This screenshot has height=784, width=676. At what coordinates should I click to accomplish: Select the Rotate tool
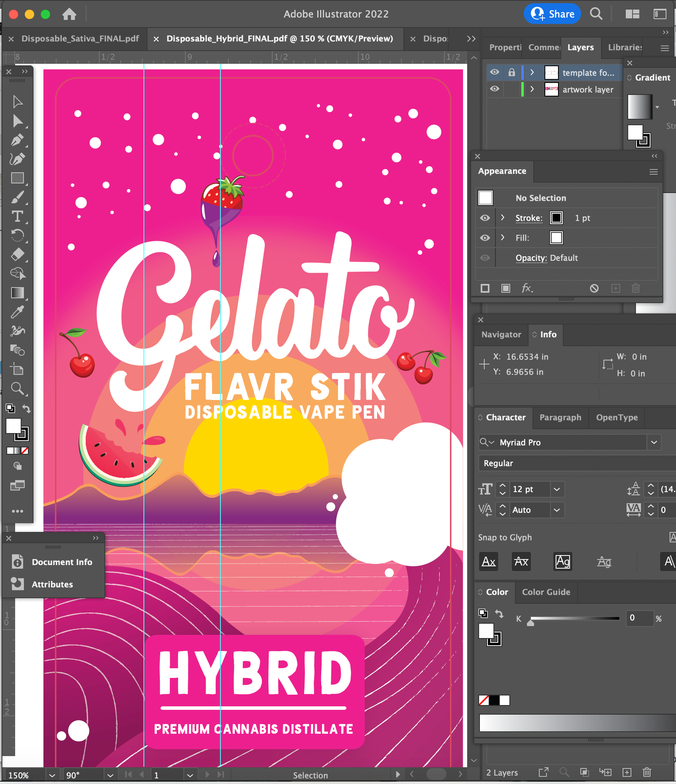coord(18,235)
